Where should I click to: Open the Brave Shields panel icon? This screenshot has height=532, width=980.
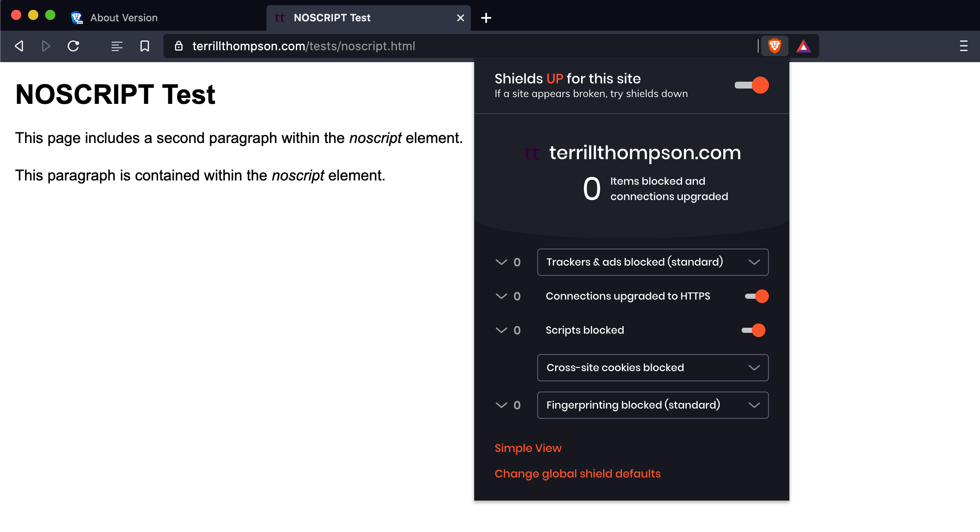pyautogui.click(x=774, y=46)
